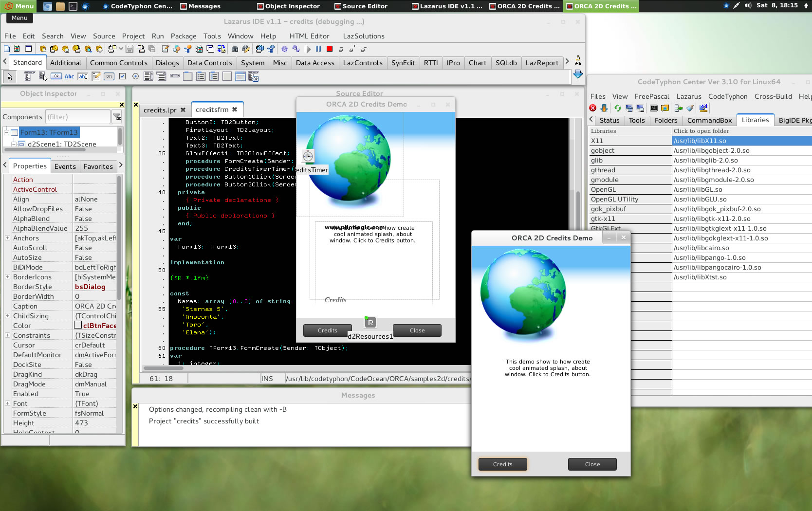Select the pointer selection tool in palette

[10, 76]
